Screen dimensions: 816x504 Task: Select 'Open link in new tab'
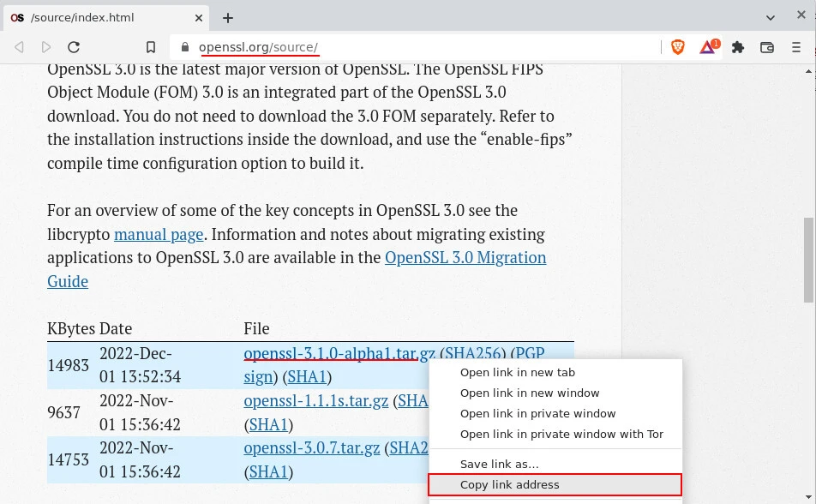pos(517,373)
